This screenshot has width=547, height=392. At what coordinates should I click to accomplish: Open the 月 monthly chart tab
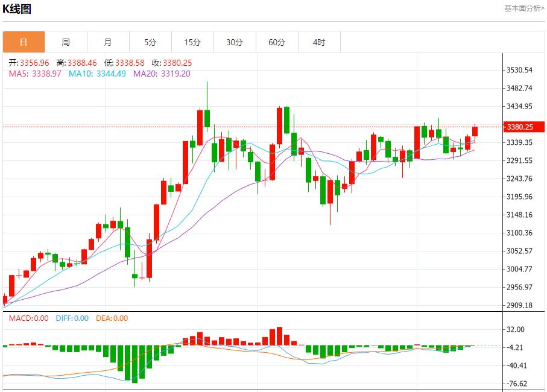point(108,42)
